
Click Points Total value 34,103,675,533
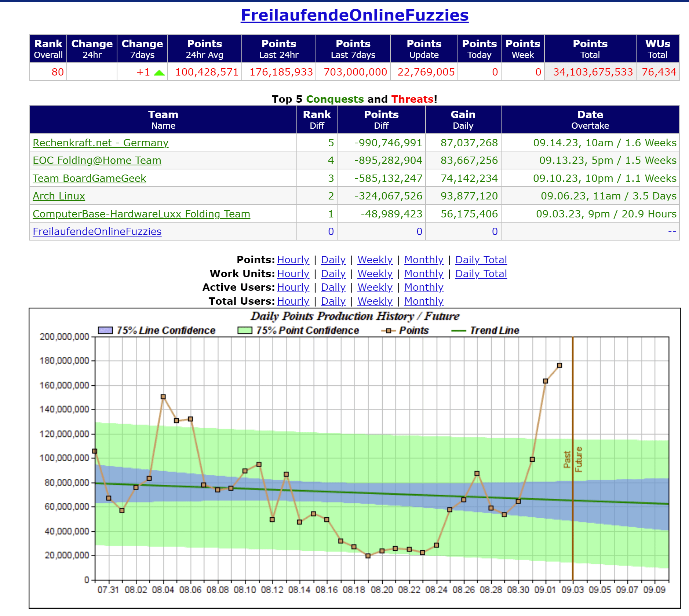point(593,72)
